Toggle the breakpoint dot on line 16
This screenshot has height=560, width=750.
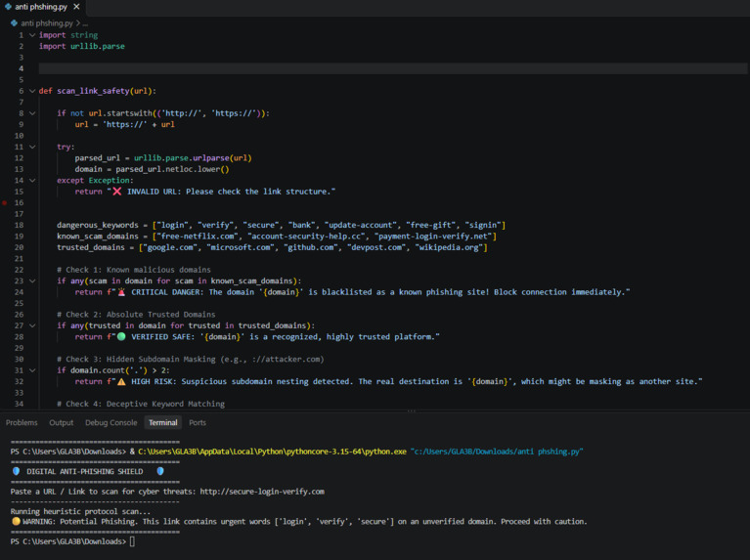pyautogui.click(x=4, y=202)
